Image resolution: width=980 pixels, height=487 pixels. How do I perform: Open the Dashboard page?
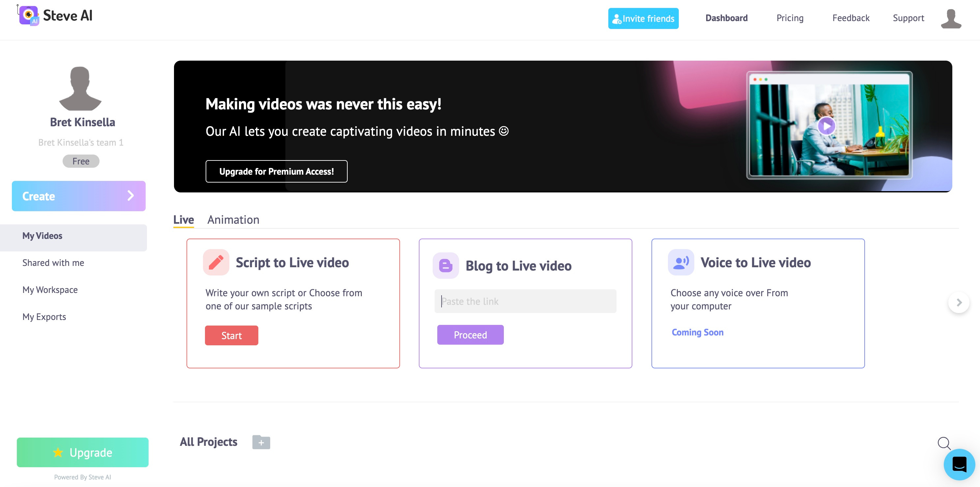click(727, 18)
